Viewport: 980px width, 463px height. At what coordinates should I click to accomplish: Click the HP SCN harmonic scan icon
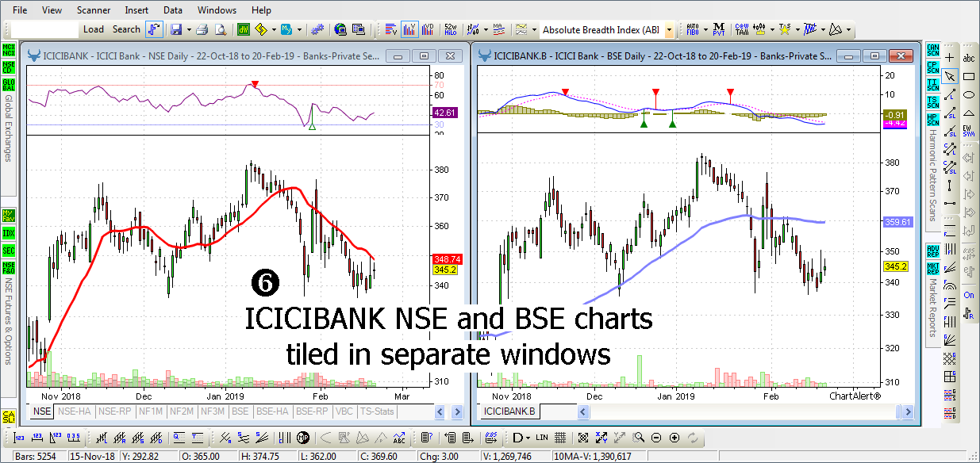932,120
